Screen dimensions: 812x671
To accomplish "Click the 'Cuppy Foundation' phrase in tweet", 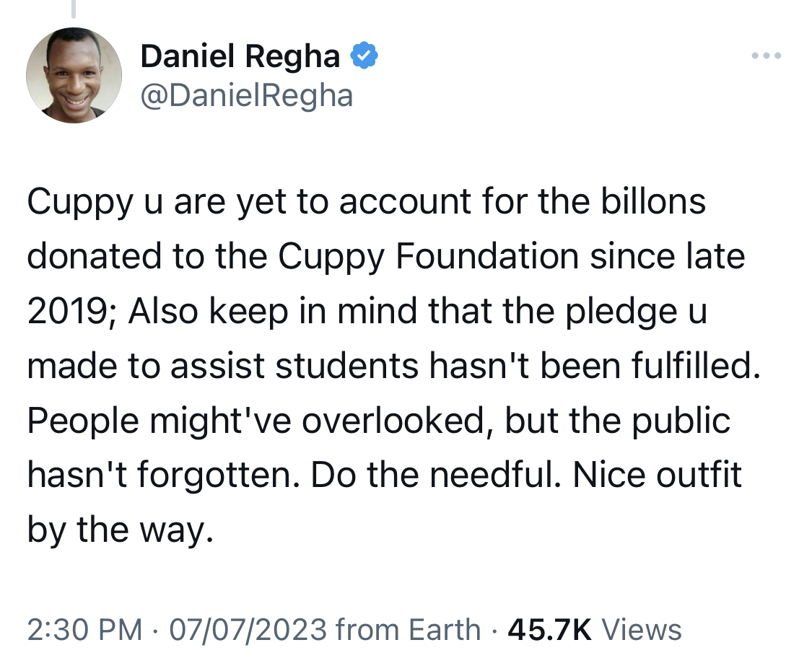I will pyautogui.click(x=428, y=257).
